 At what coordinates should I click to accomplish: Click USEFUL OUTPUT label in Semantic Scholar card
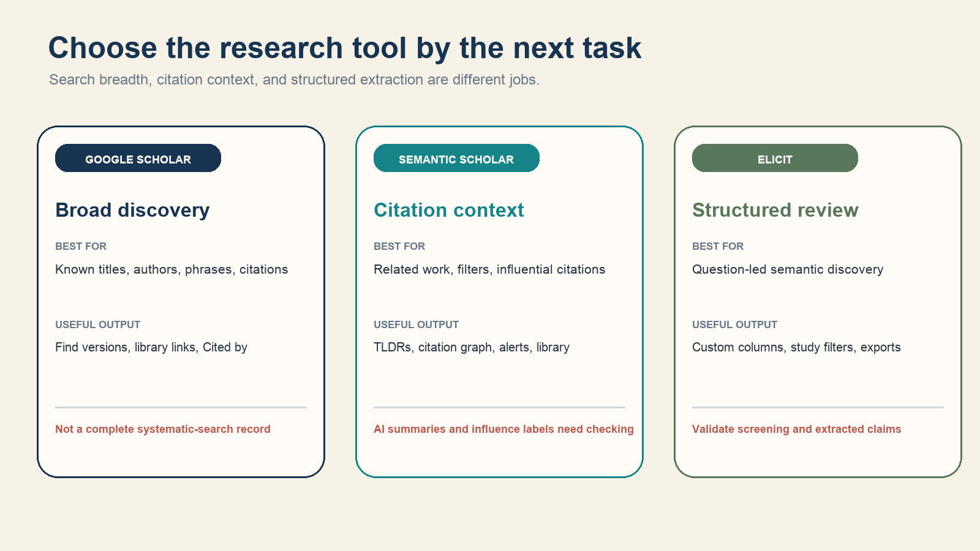pos(417,324)
